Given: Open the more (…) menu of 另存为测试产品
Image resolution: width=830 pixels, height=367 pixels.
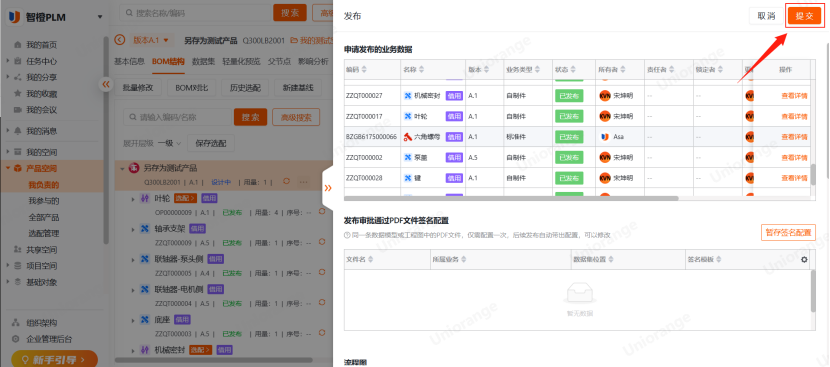Looking at the screenshot, I should (x=303, y=182).
